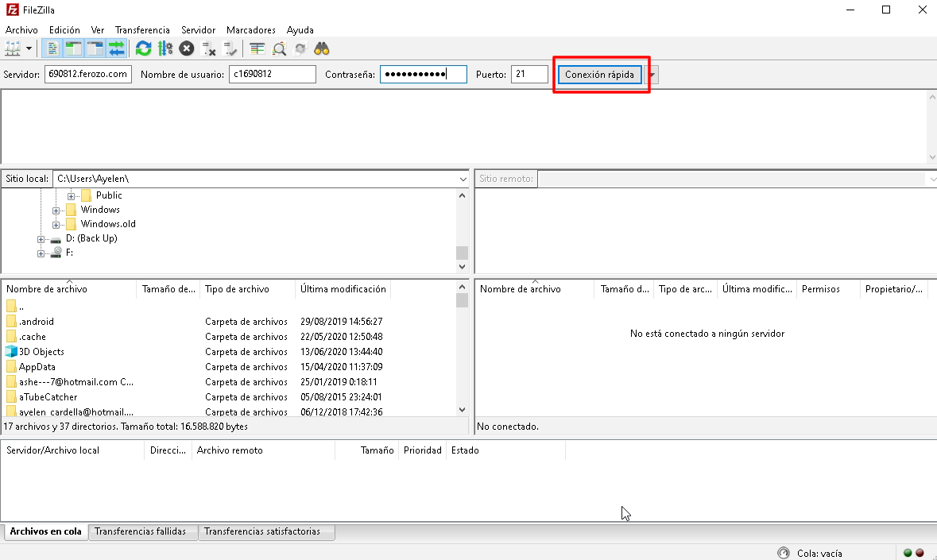Screen dimensions: 937x560
Task: Select the aTubeCatcher folder
Action: point(48,397)
